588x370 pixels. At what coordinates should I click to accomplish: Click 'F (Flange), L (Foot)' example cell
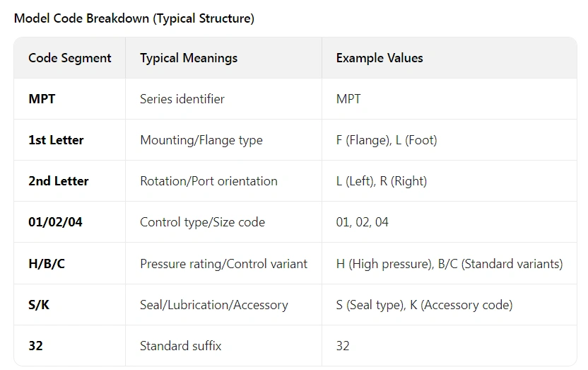pyautogui.click(x=387, y=140)
